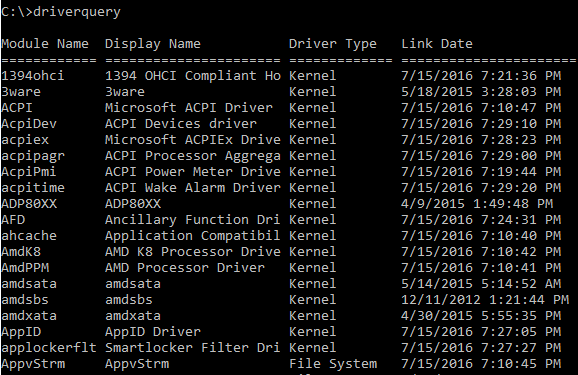The height and width of the screenshot is (375, 578).
Task: Select module name '3ware' in first column
Action: [x=21, y=92]
